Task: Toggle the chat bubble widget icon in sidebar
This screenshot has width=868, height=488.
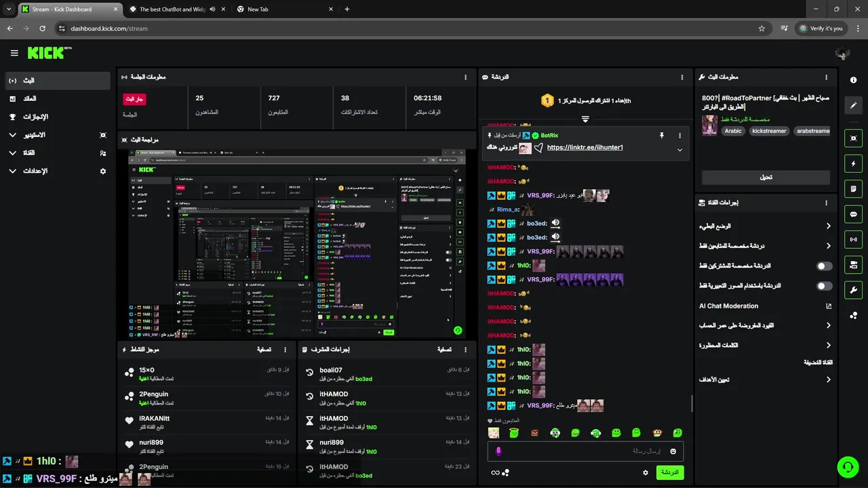Action: click(x=853, y=214)
